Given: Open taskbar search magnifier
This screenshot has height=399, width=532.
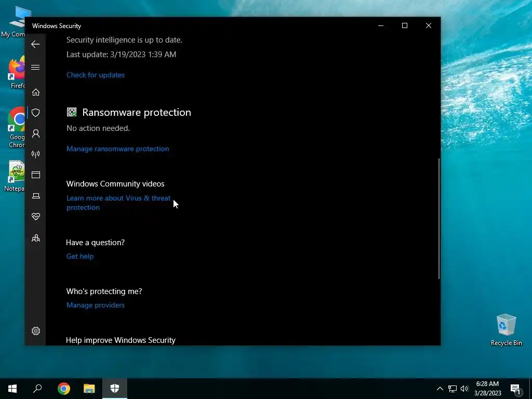Looking at the screenshot, I should coord(37,389).
